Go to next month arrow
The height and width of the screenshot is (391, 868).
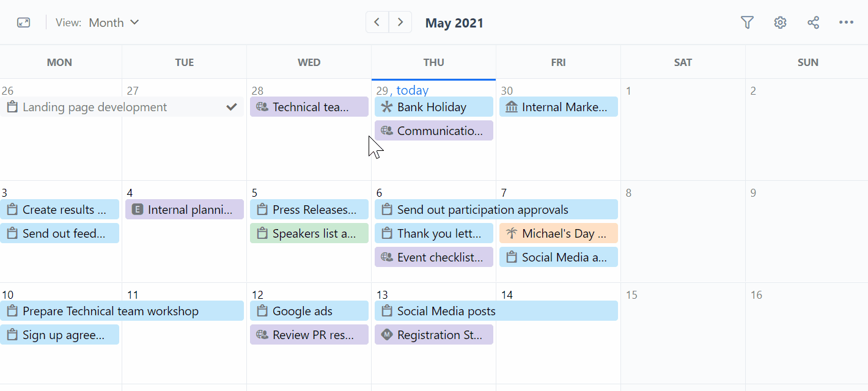click(400, 23)
